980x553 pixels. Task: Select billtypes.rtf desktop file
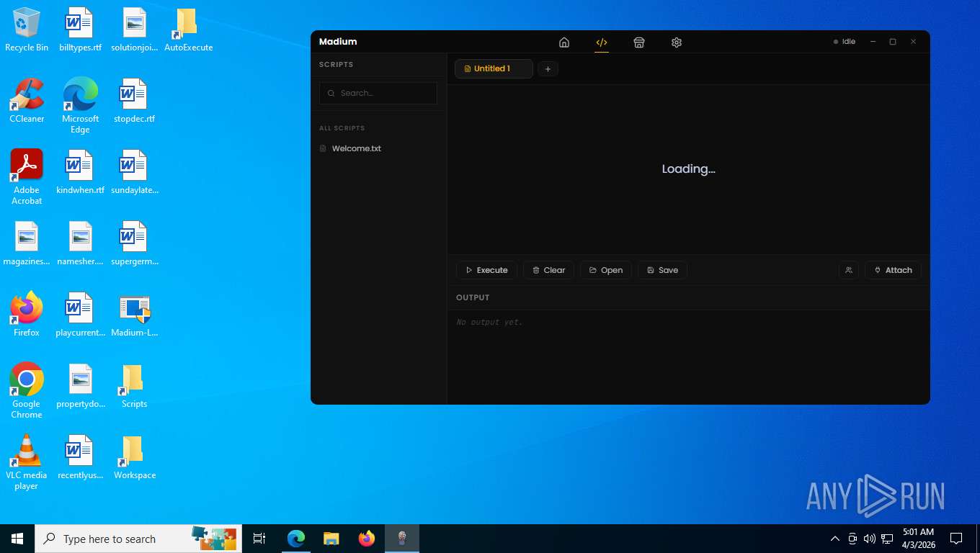pyautogui.click(x=80, y=30)
